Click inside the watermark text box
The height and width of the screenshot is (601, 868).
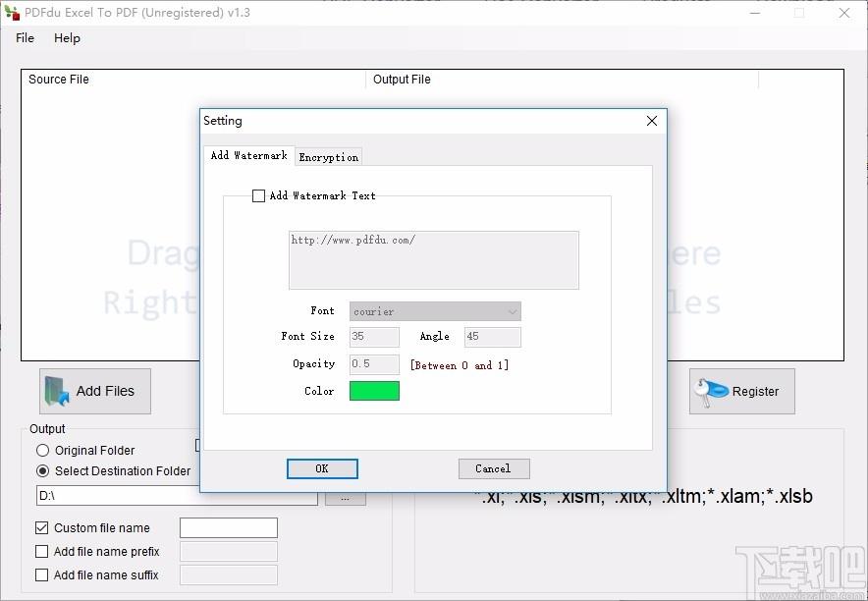(x=434, y=260)
